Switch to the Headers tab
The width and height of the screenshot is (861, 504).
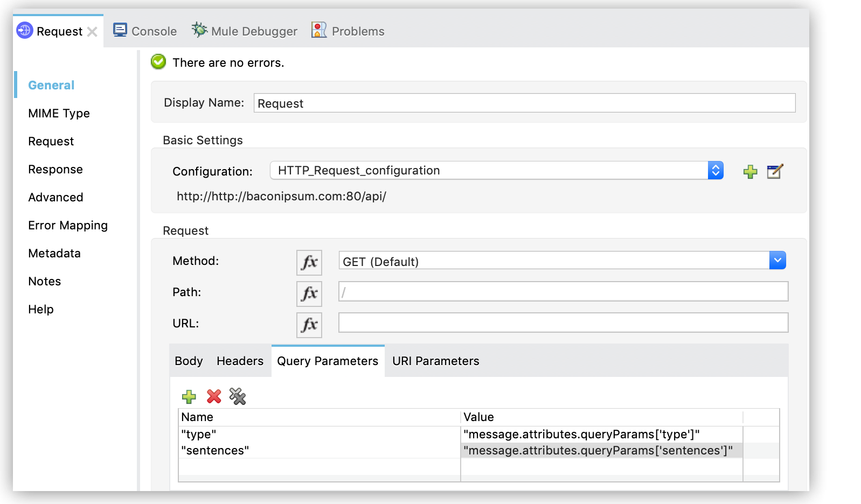click(240, 361)
